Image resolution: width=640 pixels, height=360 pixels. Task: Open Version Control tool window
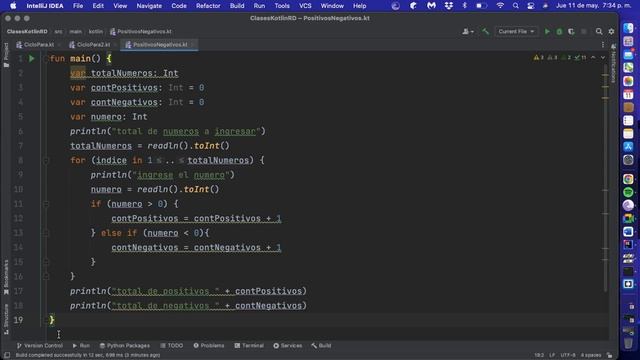(40, 345)
